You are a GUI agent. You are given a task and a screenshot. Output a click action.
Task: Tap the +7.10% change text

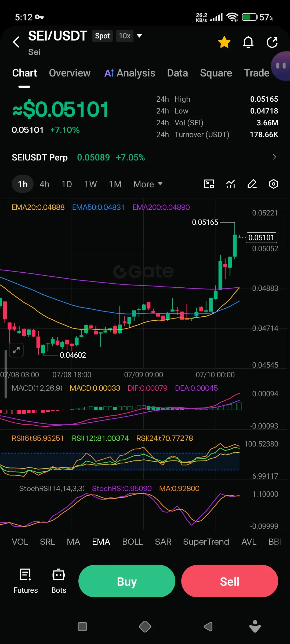click(65, 130)
